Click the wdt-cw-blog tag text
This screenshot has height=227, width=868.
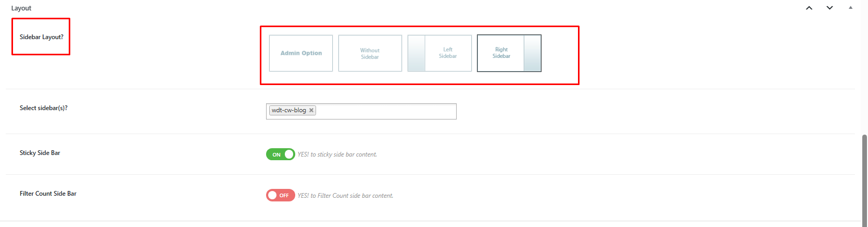coord(288,110)
